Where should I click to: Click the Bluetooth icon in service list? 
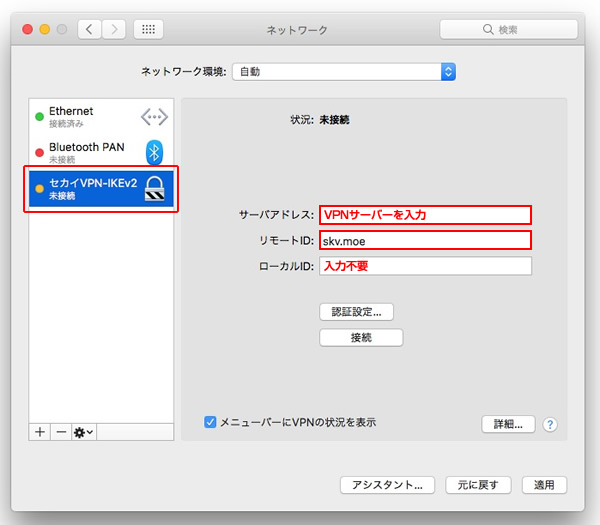click(x=154, y=151)
